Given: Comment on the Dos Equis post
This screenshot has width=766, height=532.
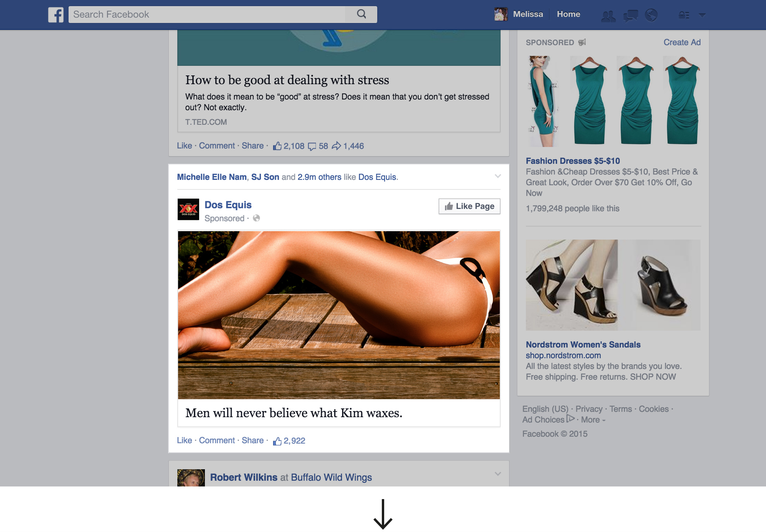Looking at the screenshot, I should pos(217,441).
